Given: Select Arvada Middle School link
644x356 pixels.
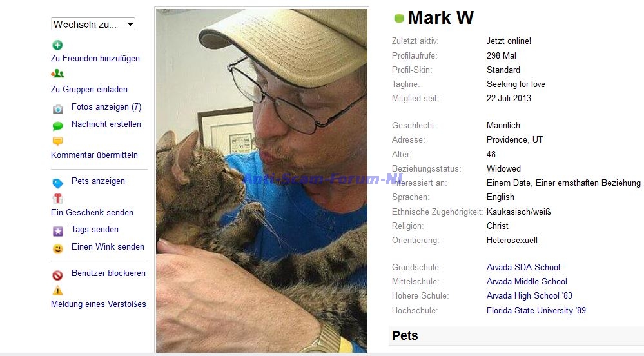Looking at the screenshot, I should pyautogui.click(x=527, y=282).
